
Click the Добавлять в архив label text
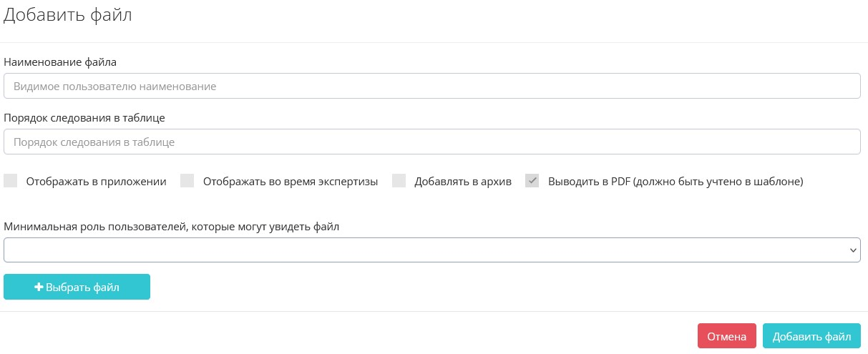(x=463, y=182)
